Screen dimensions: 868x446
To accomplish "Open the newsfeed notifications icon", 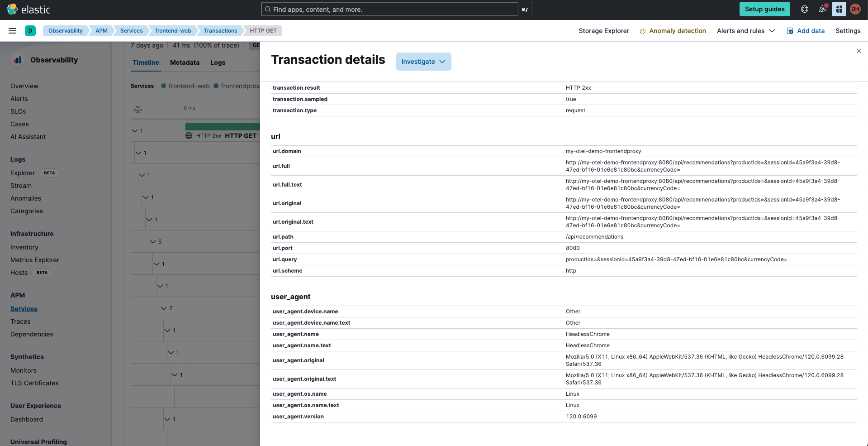I will click(x=822, y=9).
